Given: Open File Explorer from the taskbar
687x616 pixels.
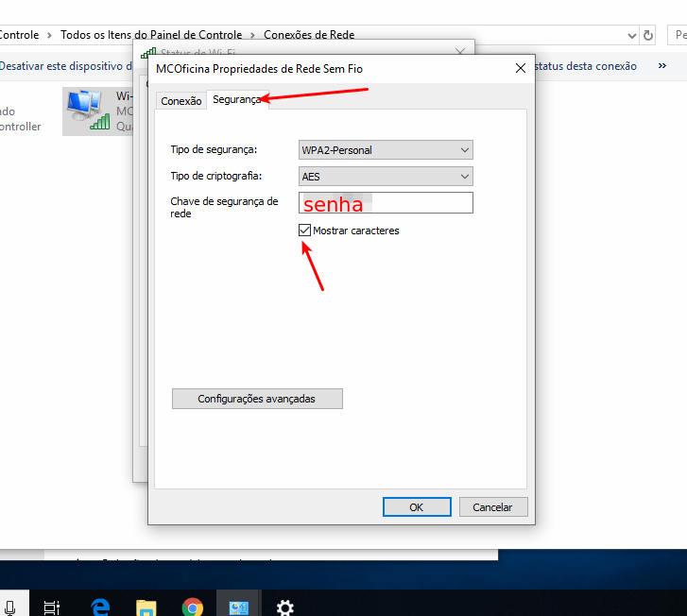Looking at the screenshot, I should pyautogui.click(x=146, y=607).
